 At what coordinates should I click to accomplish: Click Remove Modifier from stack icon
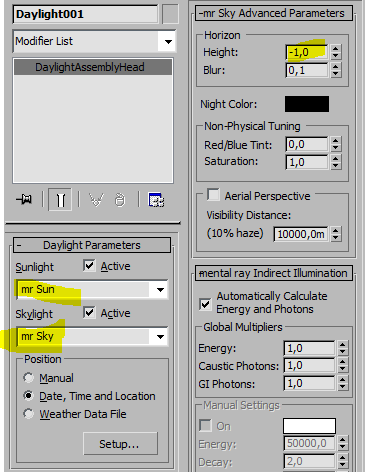tap(120, 200)
